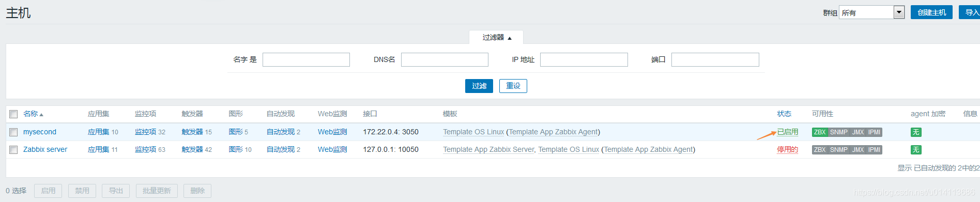This screenshot has width=980, height=202.
Task: Collapse the 过滤器 filter panel
Action: coord(496,37)
